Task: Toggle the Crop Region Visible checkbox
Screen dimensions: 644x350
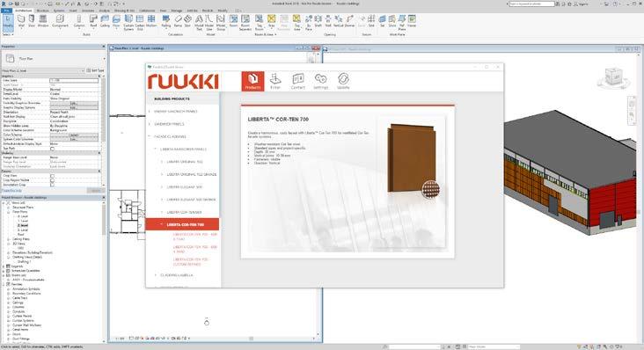Action: click(52, 180)
